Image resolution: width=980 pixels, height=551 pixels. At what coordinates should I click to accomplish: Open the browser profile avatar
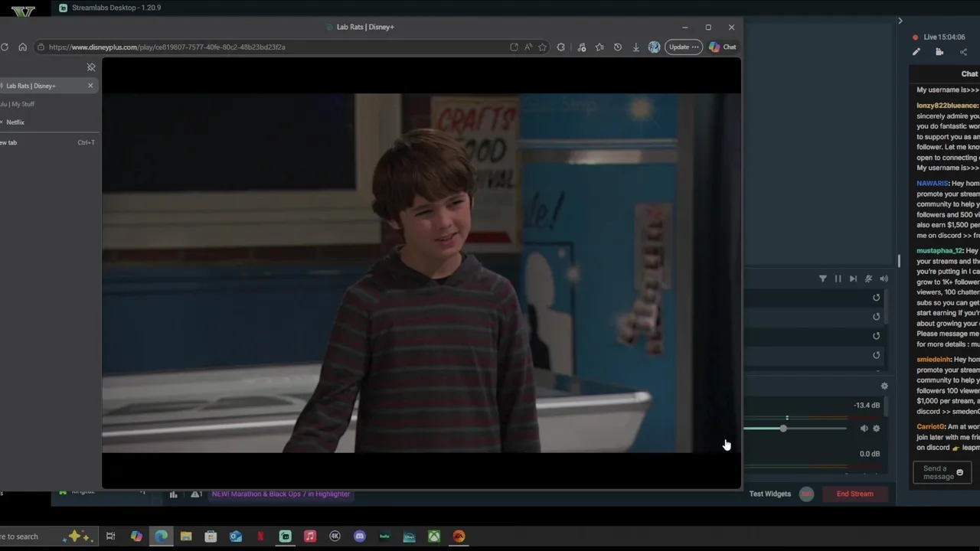click(x=654, y=47)
